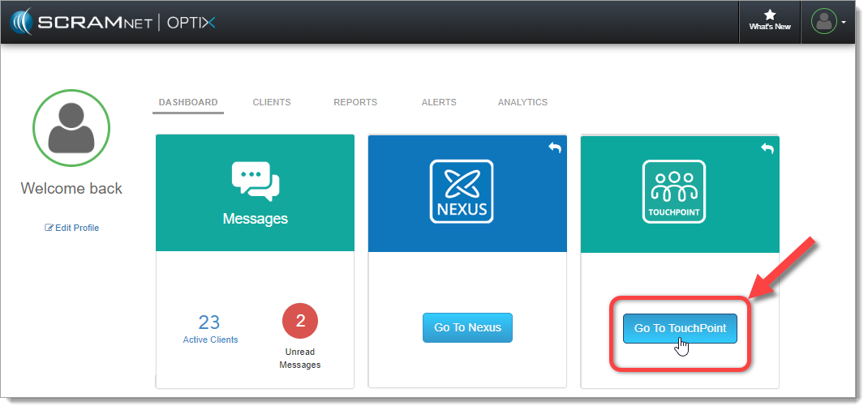Flip the Nexus card with arrow
This screenshot has width=868, height=410.
555,147
